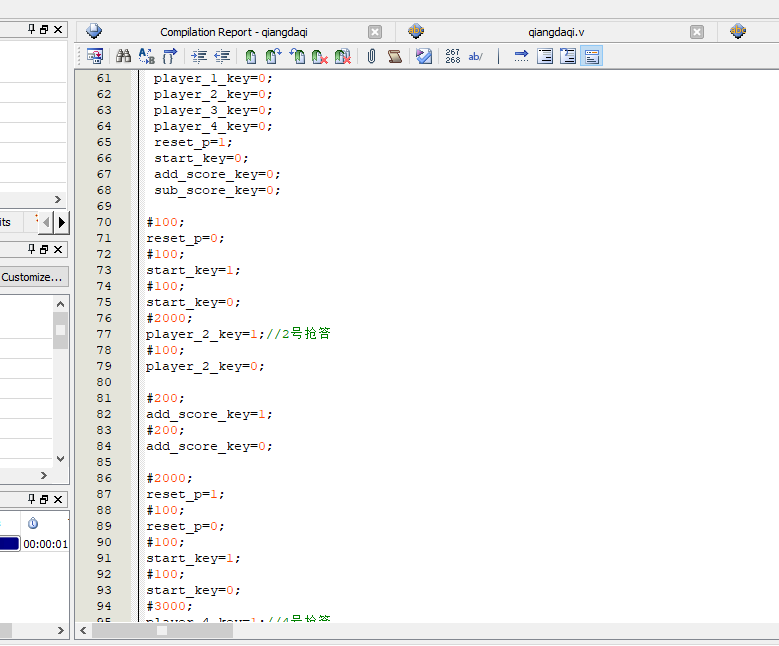Toggle a bookmark with the green bookmark icon
779x646 pixels.
click(251, 57)
